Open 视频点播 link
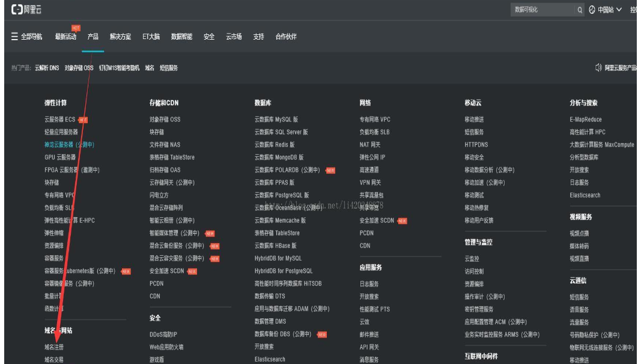 click(579, 233)
